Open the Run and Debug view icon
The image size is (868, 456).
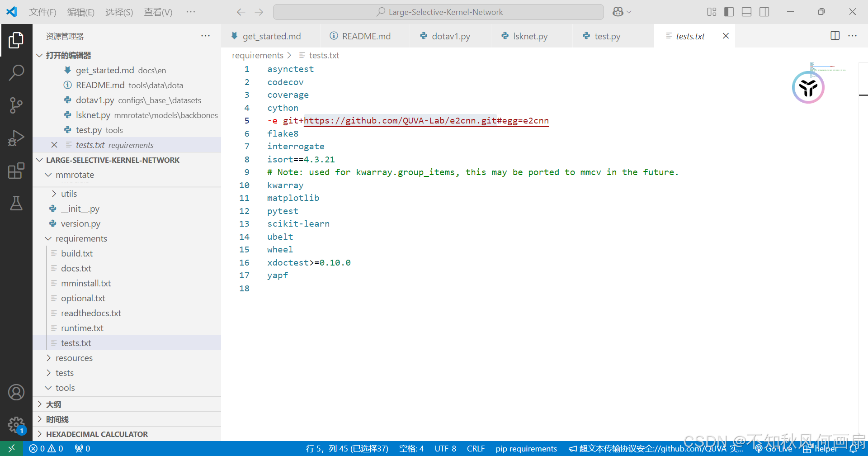point(16,138)
